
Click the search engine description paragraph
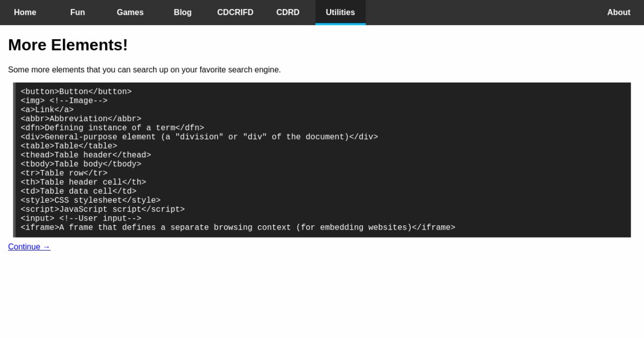pos(144,70)
